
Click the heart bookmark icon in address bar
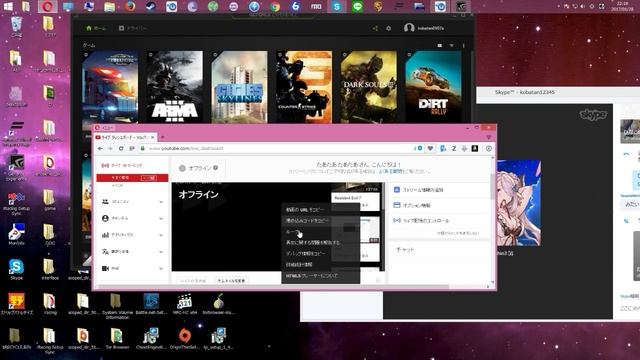pyautogui.click(x=430, y=149)
